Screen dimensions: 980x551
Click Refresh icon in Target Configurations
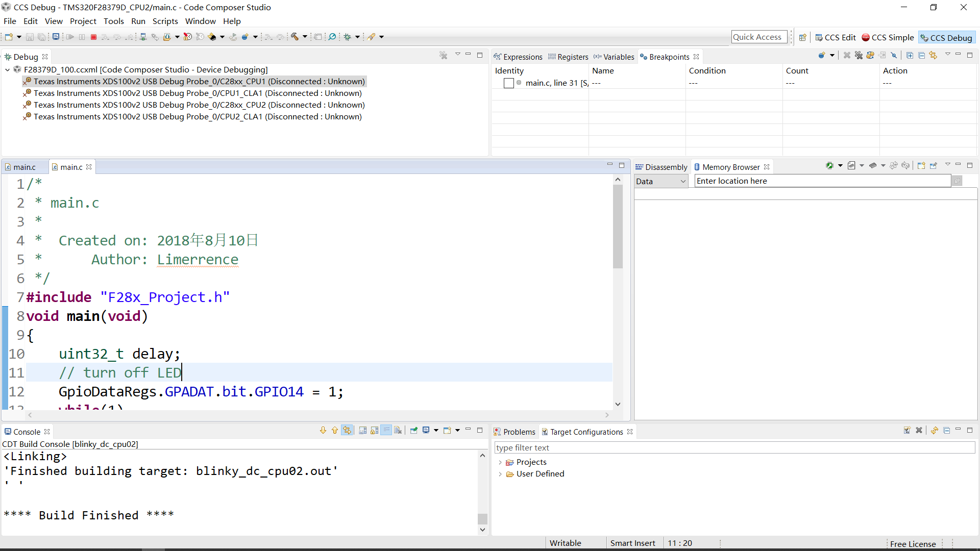point(934,430)
